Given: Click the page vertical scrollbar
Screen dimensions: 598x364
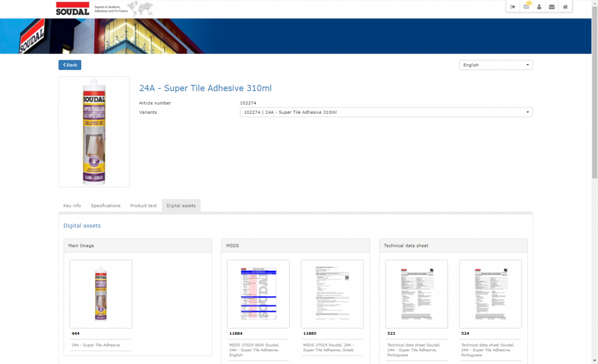Looking at the screenshot, I should pyautogui.click(x=594, y=87).
